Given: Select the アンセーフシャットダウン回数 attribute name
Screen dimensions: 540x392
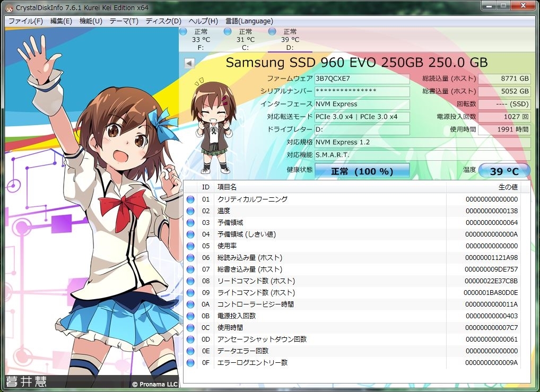Looking at the screenshot, I should [262, 339].
